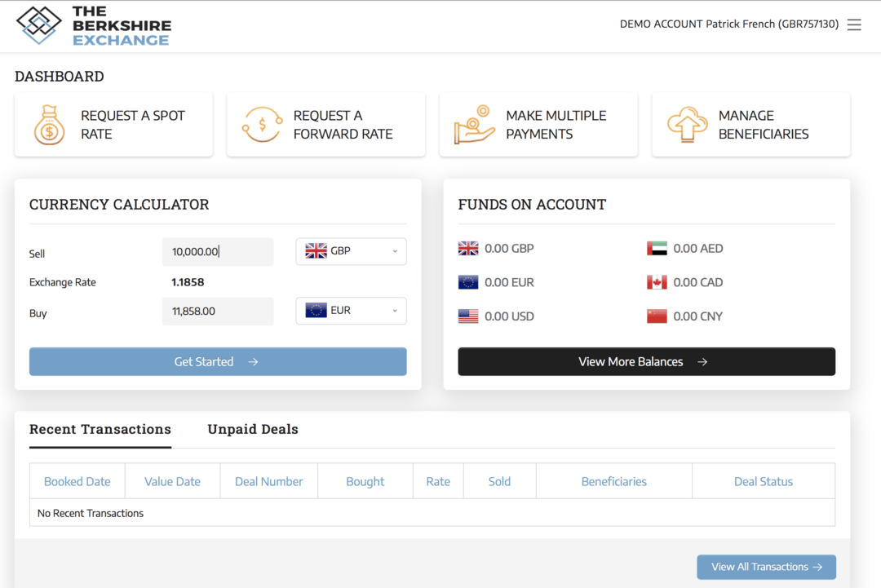This screenshot has width=881, height=588.
Task: Open Request a Forward Rate card
Action: (325, 125)
